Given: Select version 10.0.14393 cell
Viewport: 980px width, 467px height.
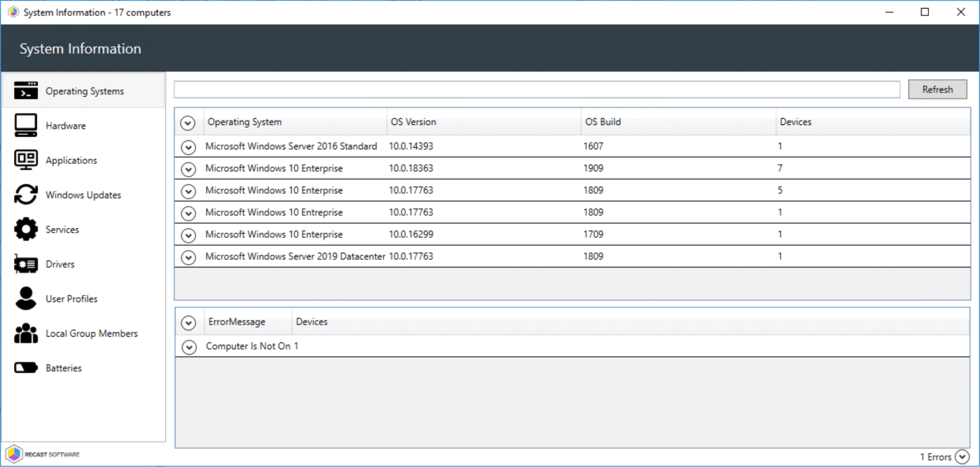Looking at the screenshot, I should [411, 146].
